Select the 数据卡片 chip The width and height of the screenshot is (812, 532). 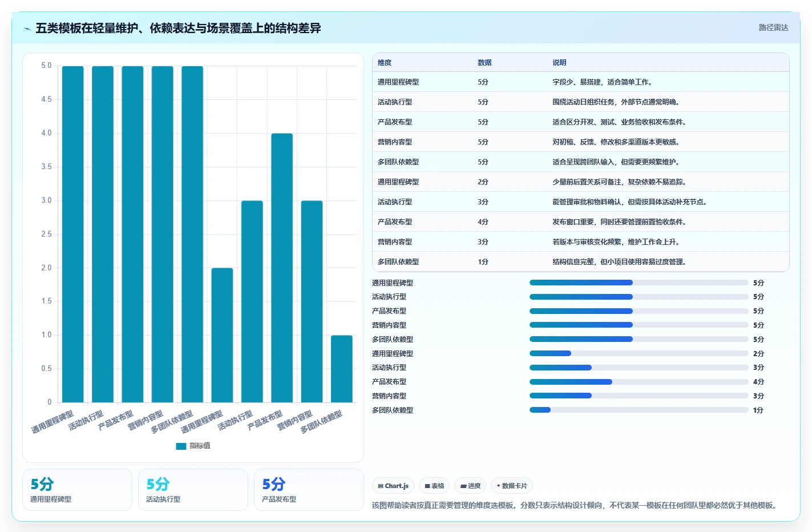point(512,486)
